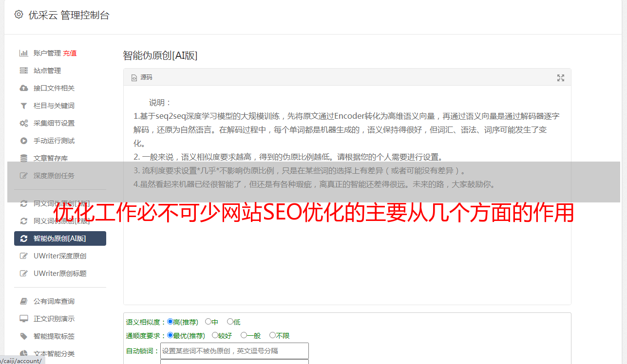Click the line starting 2. 一般来说，语义相似度

[x=288, y=157]
